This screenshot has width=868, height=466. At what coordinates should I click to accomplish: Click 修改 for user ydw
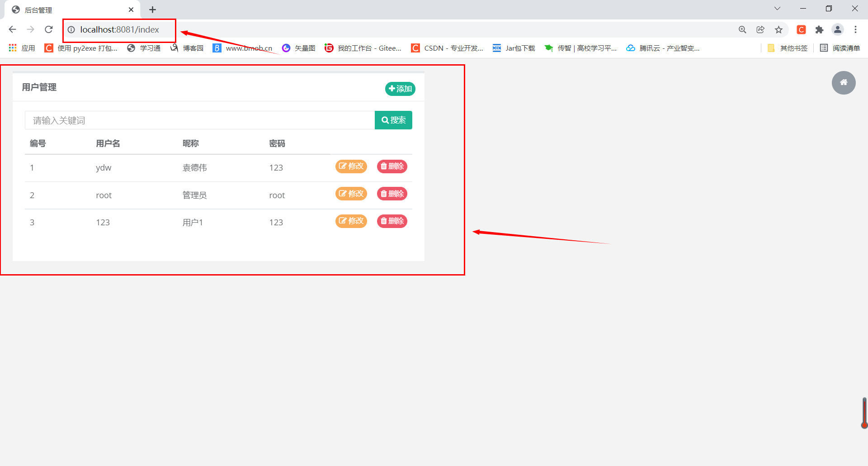point(351,166)
